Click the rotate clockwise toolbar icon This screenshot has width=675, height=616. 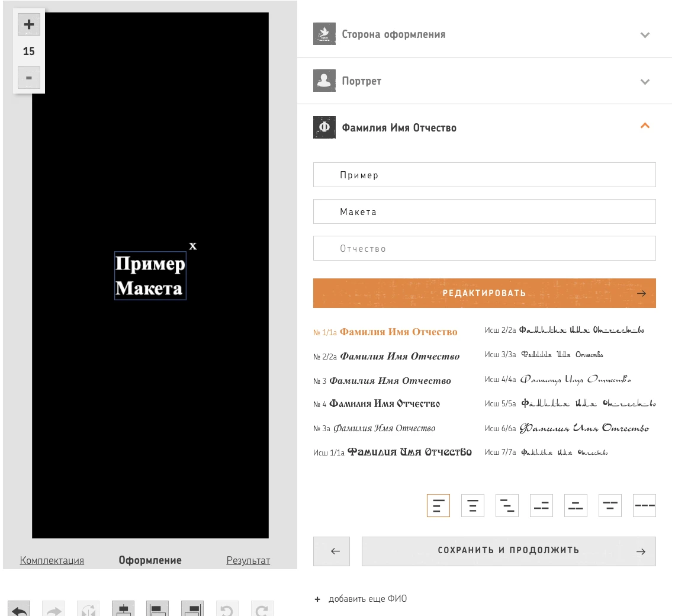(x=262, y=609)
